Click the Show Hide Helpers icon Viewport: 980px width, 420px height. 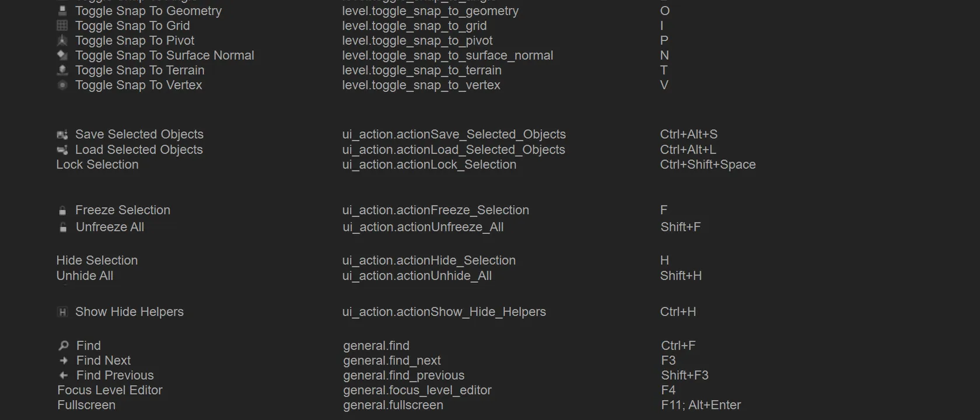[x=62, y=312]
